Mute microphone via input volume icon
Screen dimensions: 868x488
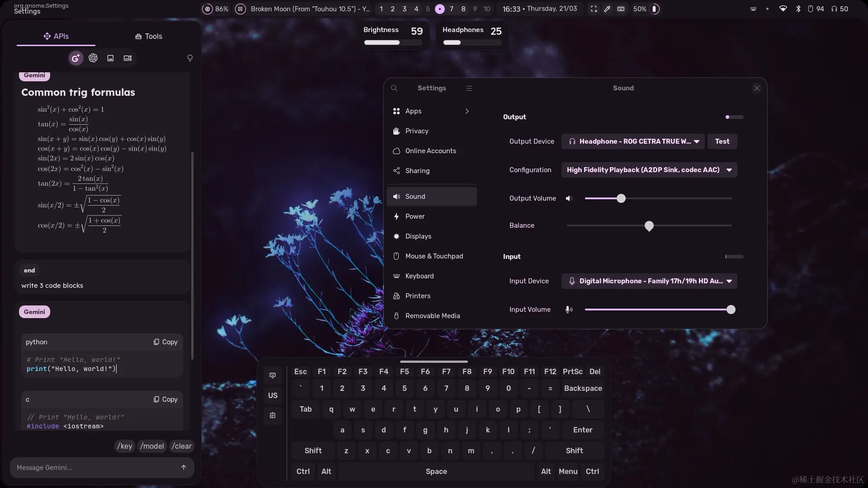coord(569,310)
